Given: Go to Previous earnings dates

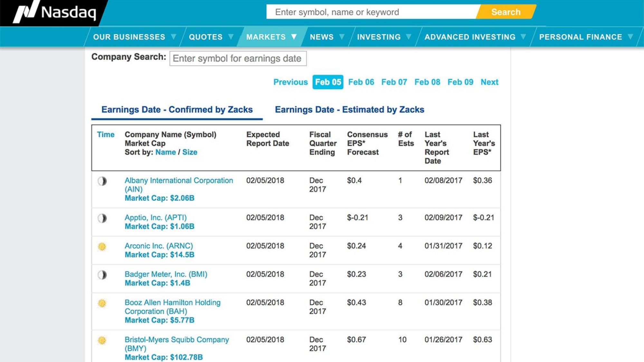Looking at the screenshot, I should (290, 82).
